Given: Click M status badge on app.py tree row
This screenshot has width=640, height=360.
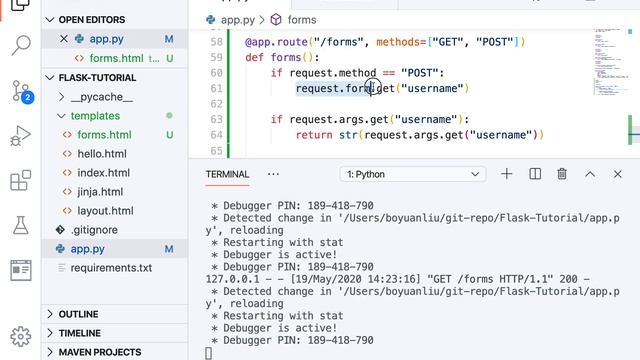Looking at the screenshot, I should (169, 249).
